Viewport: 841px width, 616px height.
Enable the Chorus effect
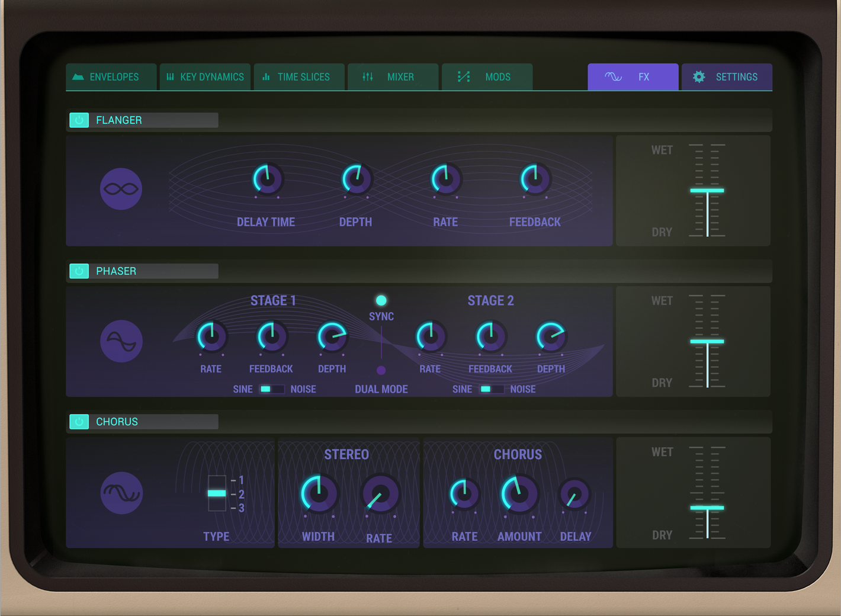[x=79, y=421]
